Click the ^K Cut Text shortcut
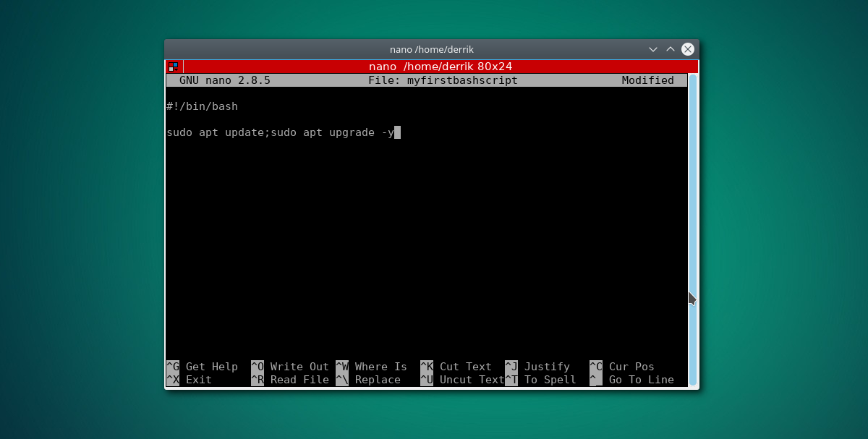Image resolution: width=868 pixels, height=439 pixels. 456,367
